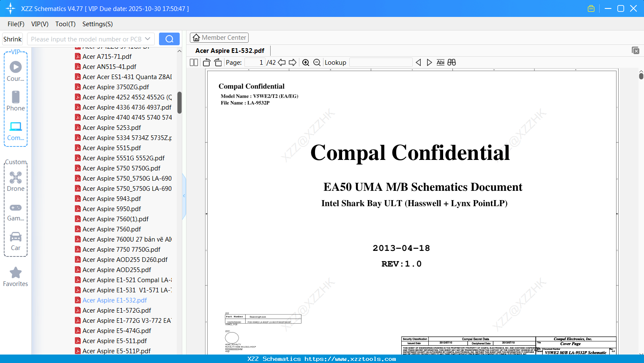
Task: Open Acer A715-71.pdf
Action: (x=107, y=57)
